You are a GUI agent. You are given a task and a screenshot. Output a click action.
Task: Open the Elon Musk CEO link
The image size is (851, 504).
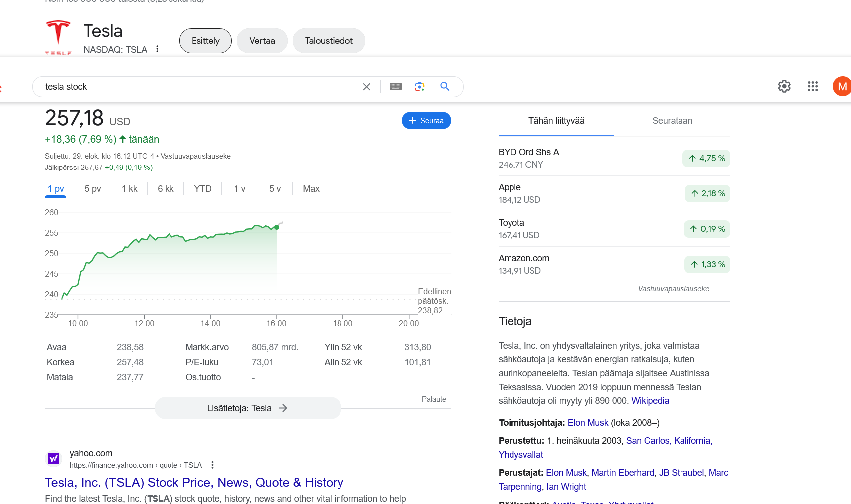588,423
